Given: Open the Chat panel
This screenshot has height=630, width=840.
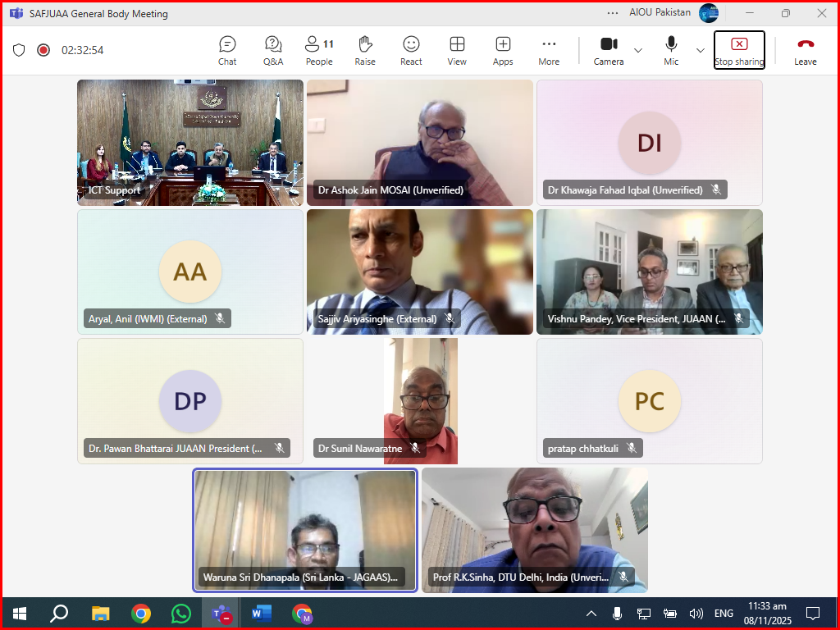Looking at the screenshot, I should 227,50.
